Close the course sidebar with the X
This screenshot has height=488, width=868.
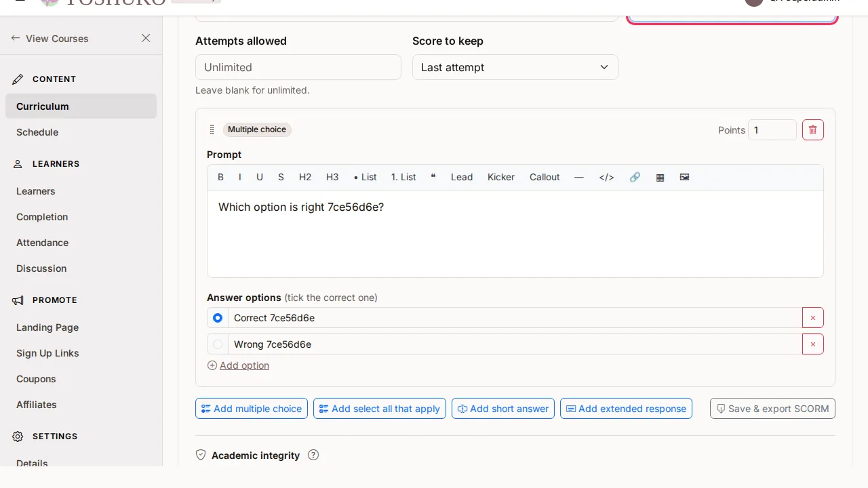coord(146,39)
